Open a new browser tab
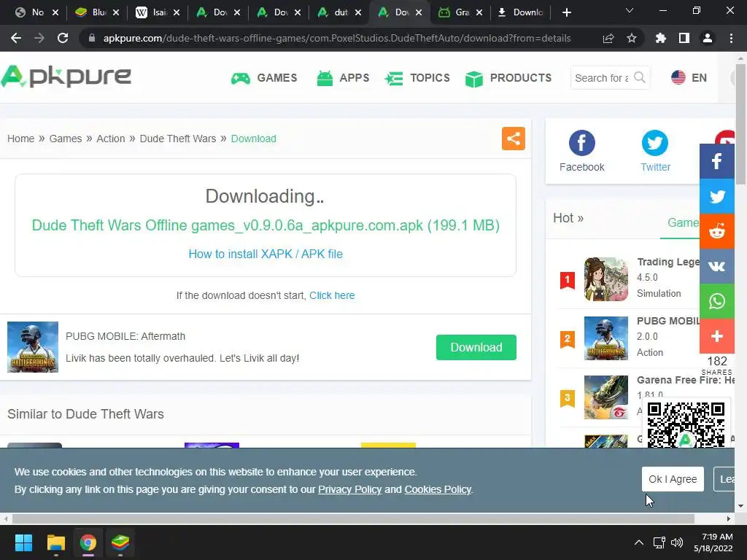Viewport: 747px width, 560px height. click(x=566, y=12)
